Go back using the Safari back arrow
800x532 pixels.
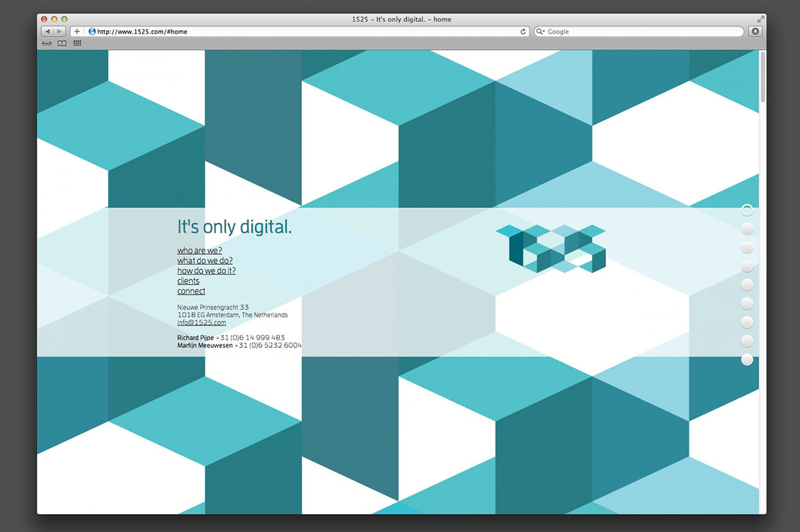click(x=47, y=31)
